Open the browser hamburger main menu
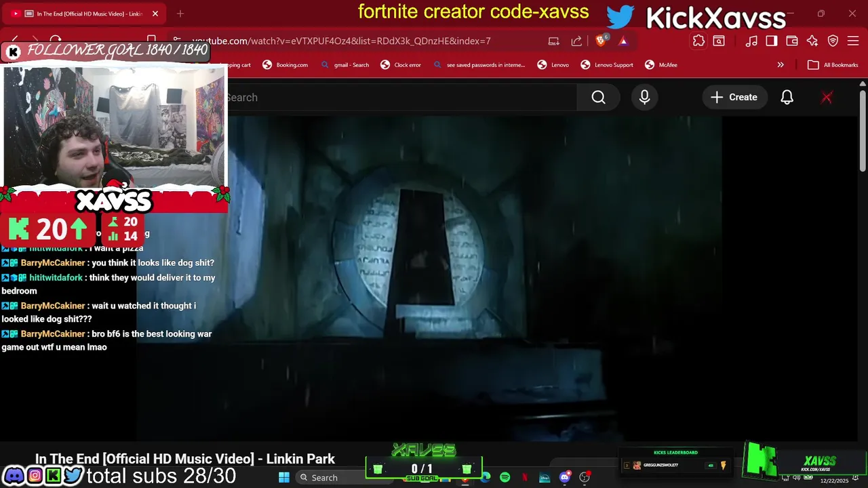The image size is (868, 488). point(853,41)
